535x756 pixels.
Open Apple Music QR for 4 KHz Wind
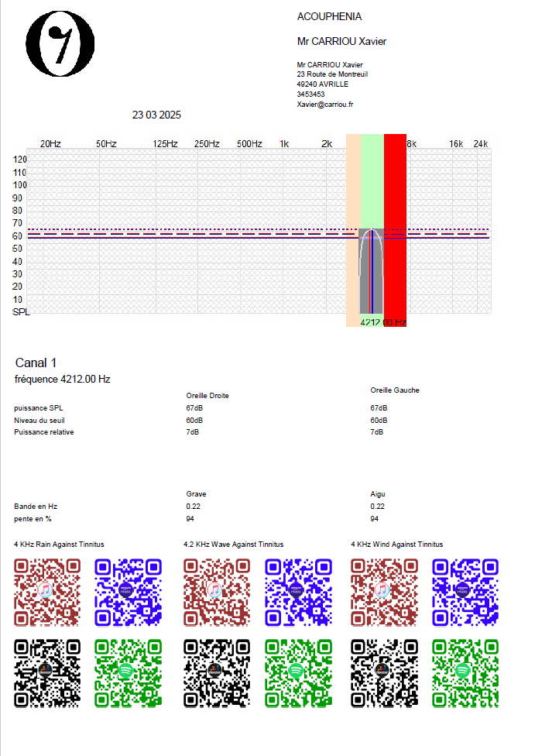click(384, 592)
